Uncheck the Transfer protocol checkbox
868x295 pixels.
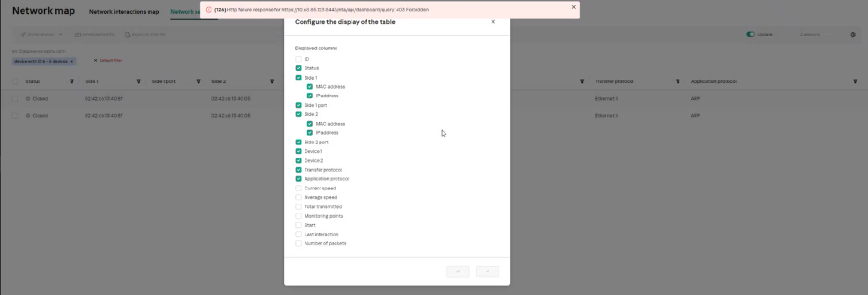pos(298,170)
